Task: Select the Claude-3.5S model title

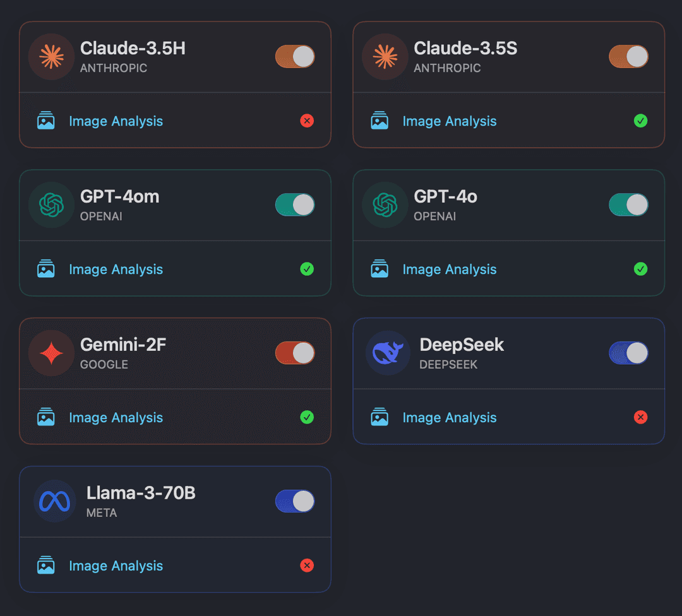Action: click(x=465, y=48)
